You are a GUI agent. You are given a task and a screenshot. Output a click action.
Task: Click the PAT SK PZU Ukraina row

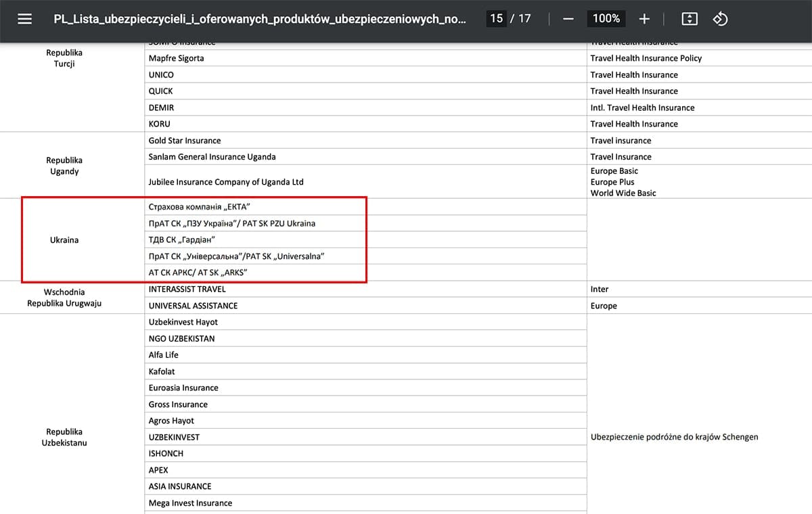pos(365,223)
